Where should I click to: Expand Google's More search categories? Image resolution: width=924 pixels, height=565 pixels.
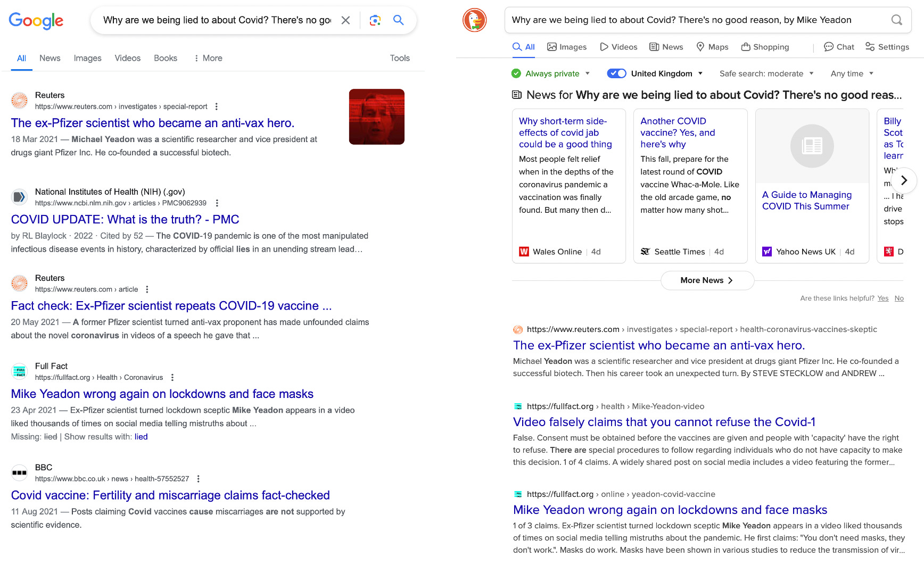coord(208,58)
